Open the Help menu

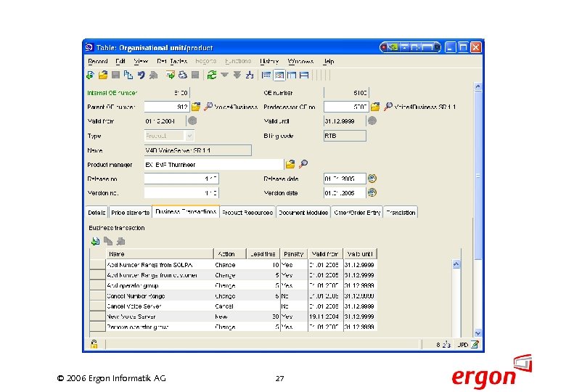[x=329, y=62]
